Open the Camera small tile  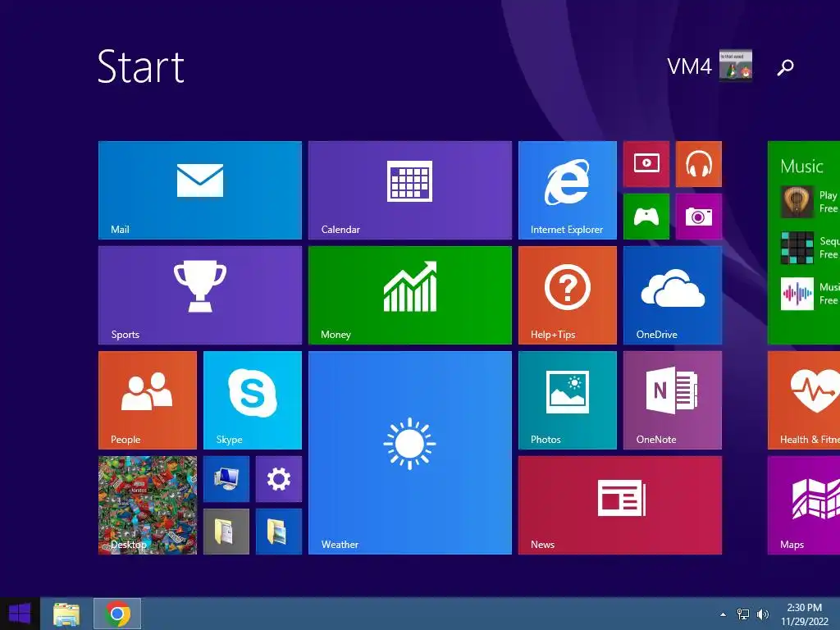coord(699,217)
